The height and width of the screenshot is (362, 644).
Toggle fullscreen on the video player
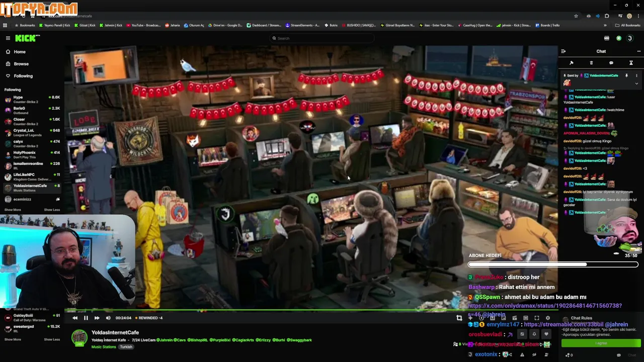[536, 318]
